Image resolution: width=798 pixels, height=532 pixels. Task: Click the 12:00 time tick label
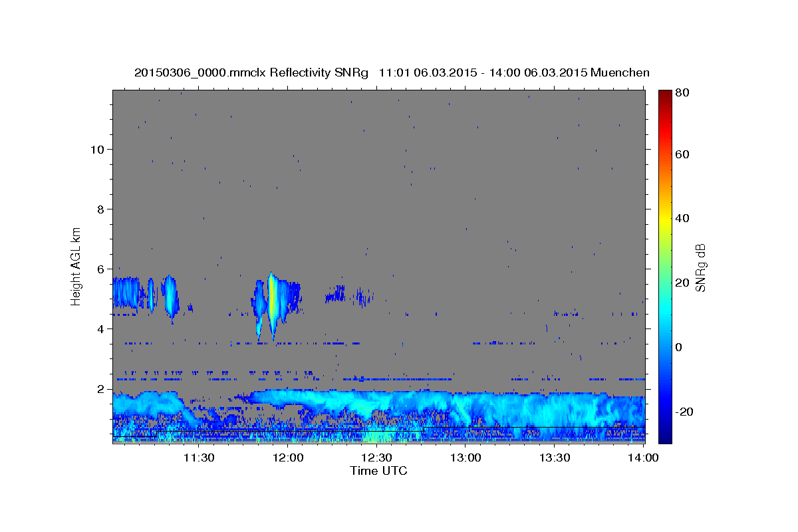pyautogui.click(x=288, y=458)
